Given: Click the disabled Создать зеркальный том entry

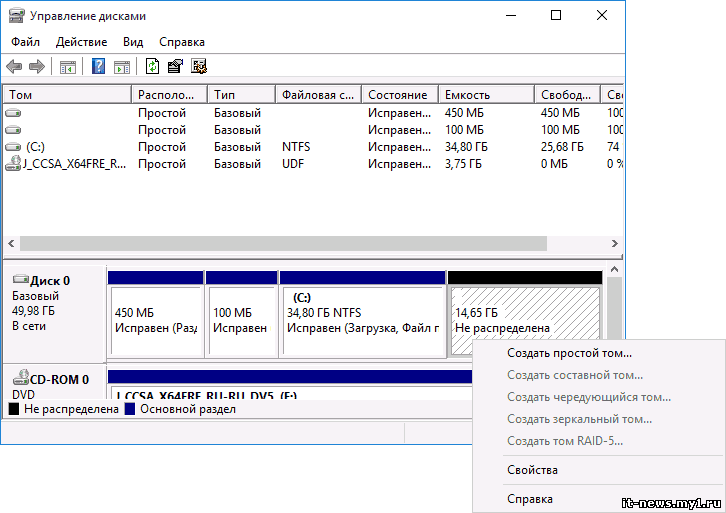Looking at the screenshot, I should coord(598,419).
